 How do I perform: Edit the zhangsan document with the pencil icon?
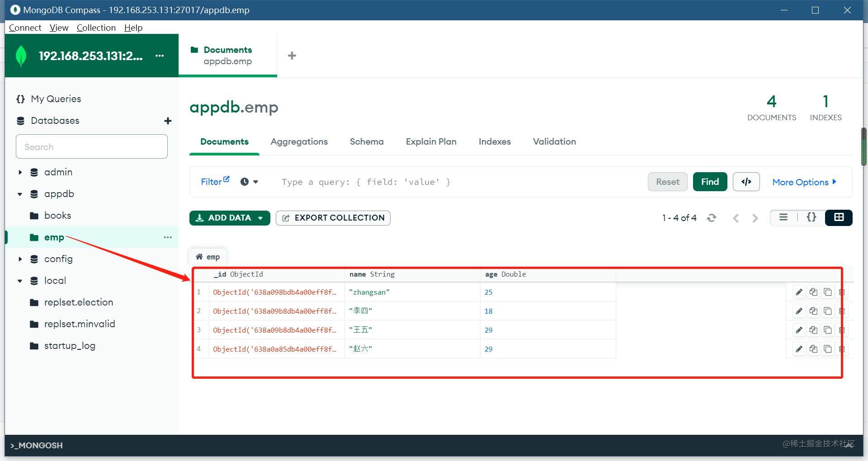click(798, 292)
